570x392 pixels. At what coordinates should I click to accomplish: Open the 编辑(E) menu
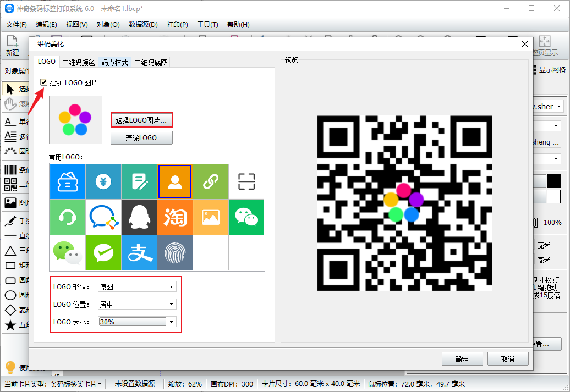46,24
